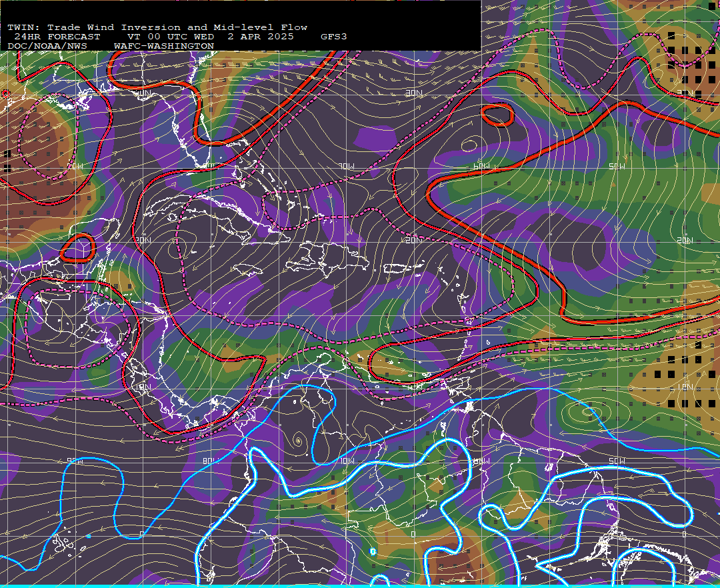Screen dimensions: 720x588
Task: Select the lower '80W' label near Ecuador
Action: coord(210,461)
